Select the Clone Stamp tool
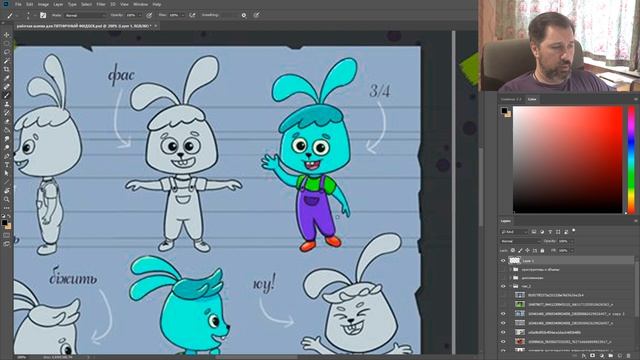This screenshot has width=640, height=360. 7,104
